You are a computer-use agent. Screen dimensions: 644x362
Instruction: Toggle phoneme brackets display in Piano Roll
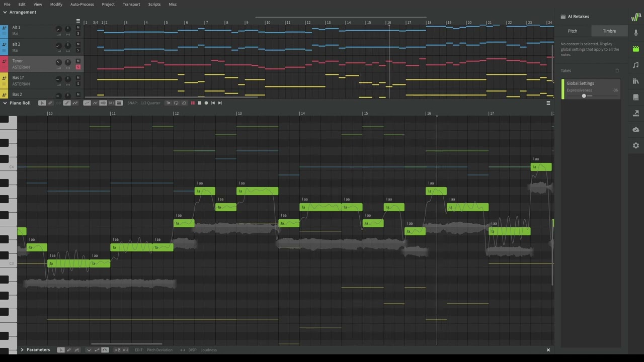pyautogui.click(x=111, y=103)
